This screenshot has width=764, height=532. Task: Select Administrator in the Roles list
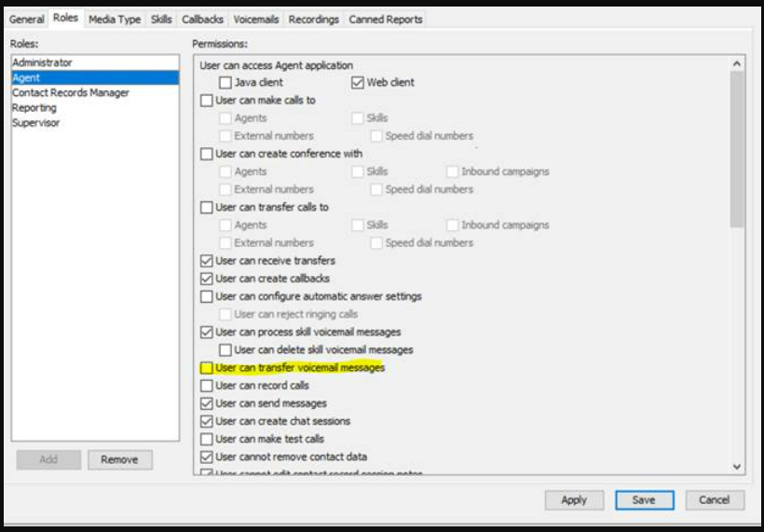95,62
